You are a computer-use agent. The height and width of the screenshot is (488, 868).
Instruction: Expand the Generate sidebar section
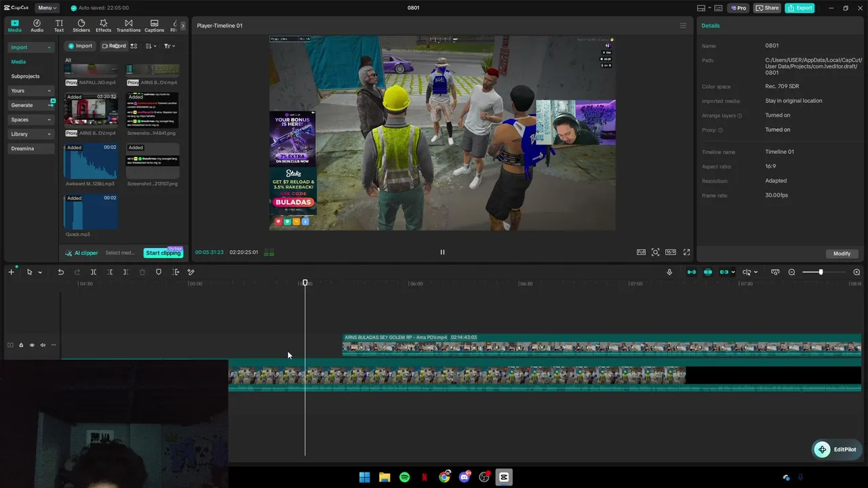(31, 105)
